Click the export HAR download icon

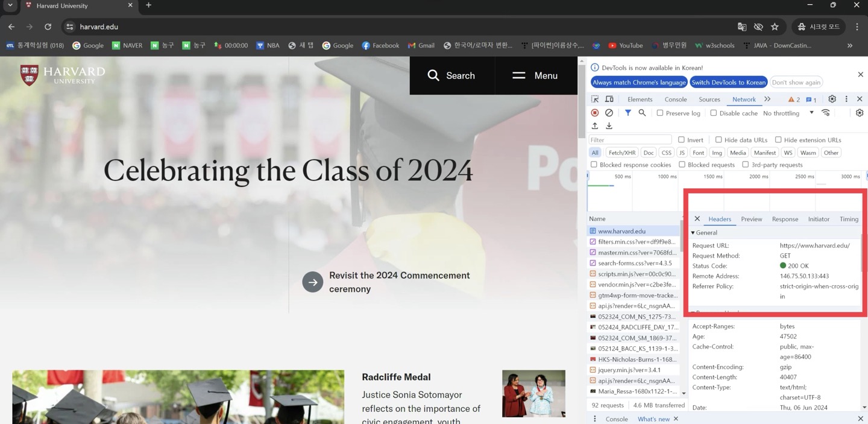[609, 126]
